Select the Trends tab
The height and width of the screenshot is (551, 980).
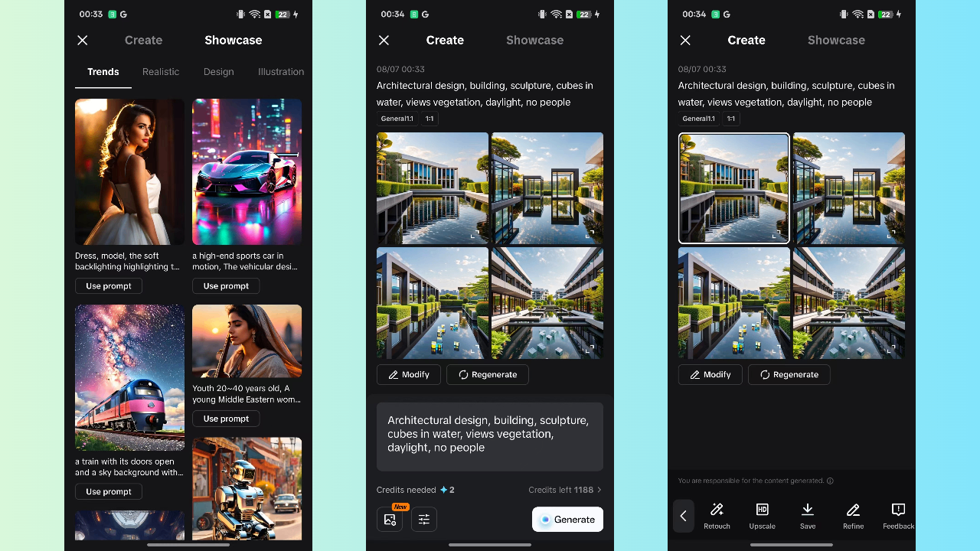[103, 72]
